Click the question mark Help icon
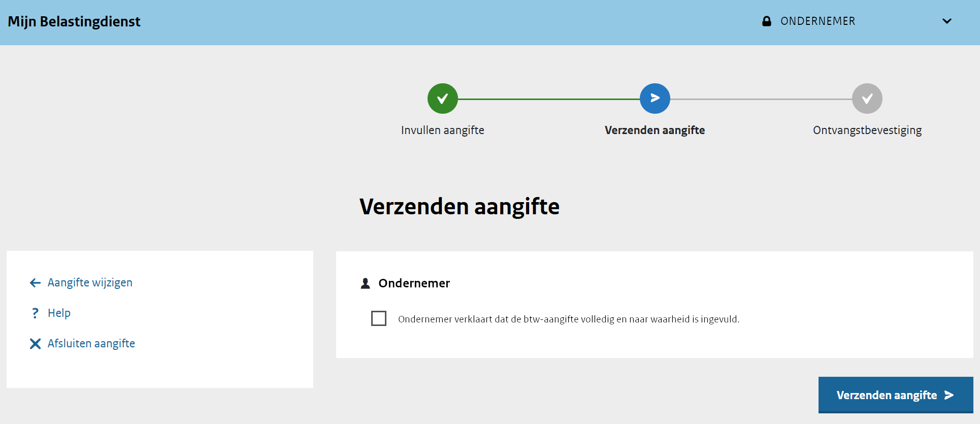 click(35, 313)
